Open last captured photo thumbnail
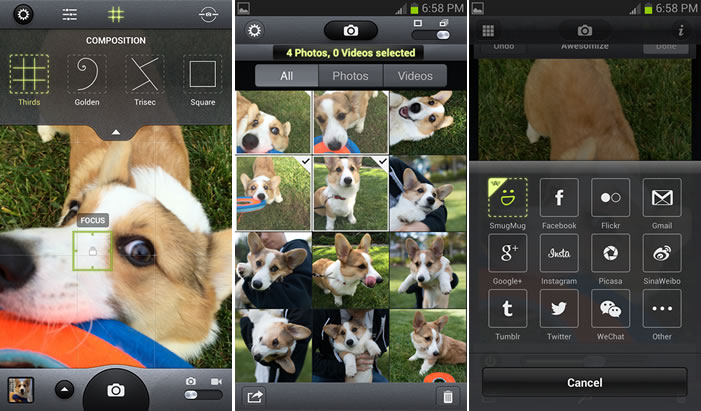 point(21,390)
